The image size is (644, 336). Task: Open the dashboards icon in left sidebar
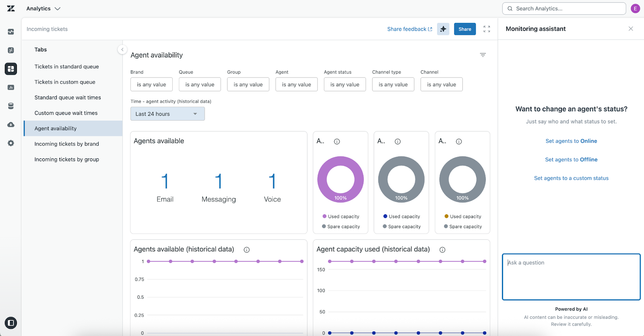[x=11, y=69]
